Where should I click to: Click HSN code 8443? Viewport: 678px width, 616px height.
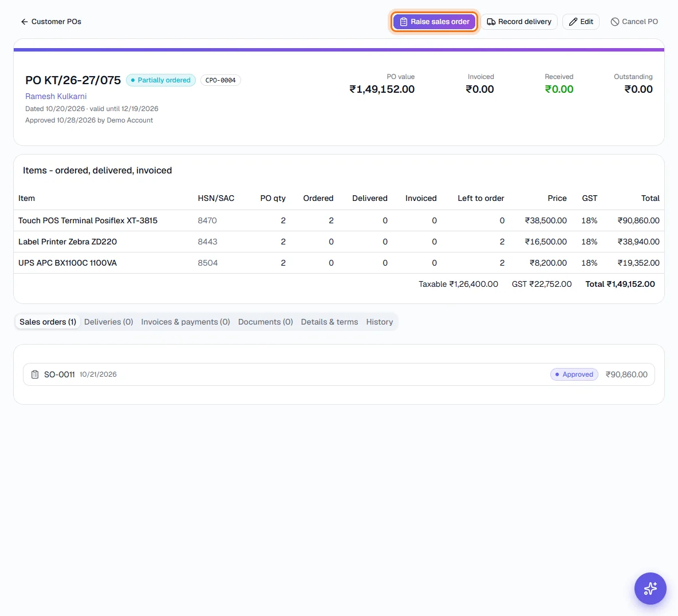207,242
